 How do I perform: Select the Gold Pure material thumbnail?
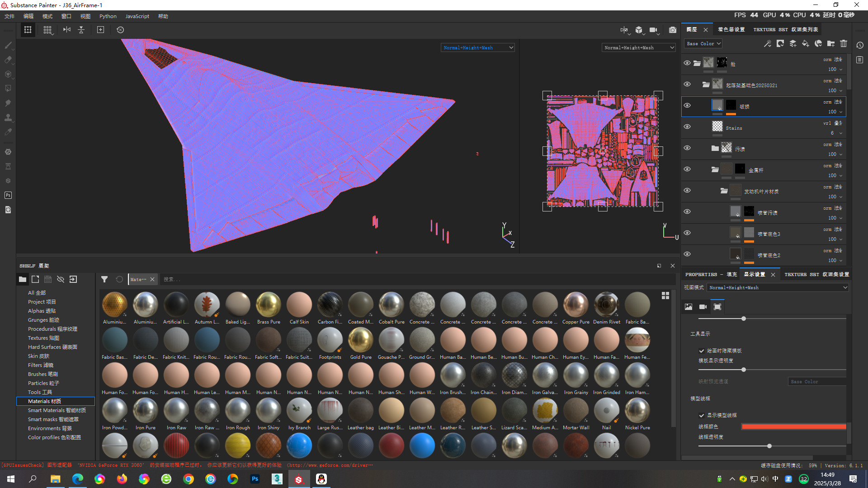point(361,340)
